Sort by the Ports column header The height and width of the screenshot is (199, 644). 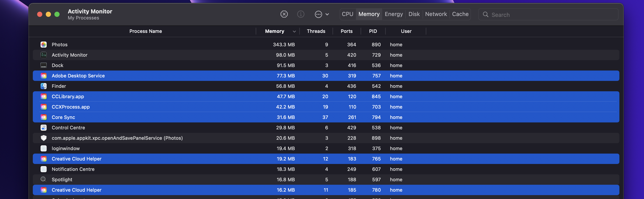347,31
